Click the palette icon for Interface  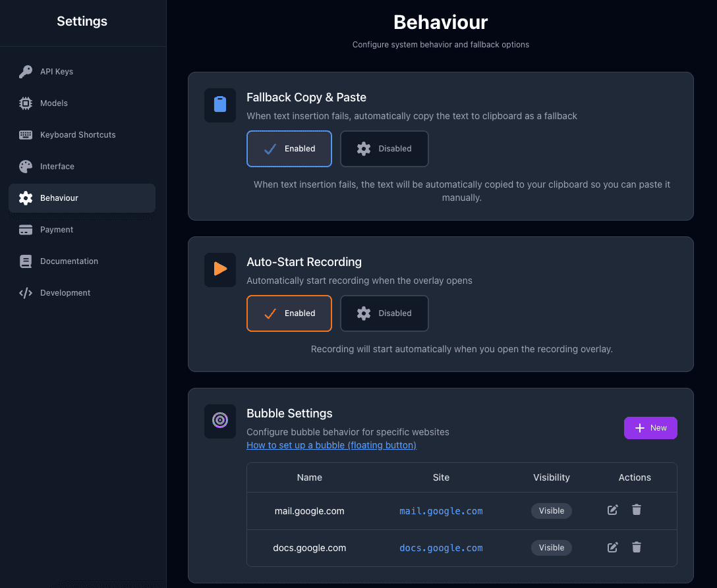(26, 167)
